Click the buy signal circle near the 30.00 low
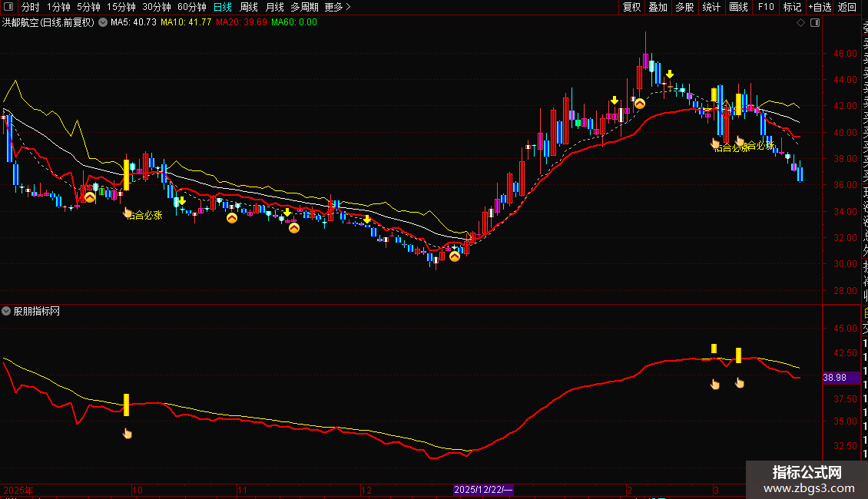868x499 pixels. (455, 256)
